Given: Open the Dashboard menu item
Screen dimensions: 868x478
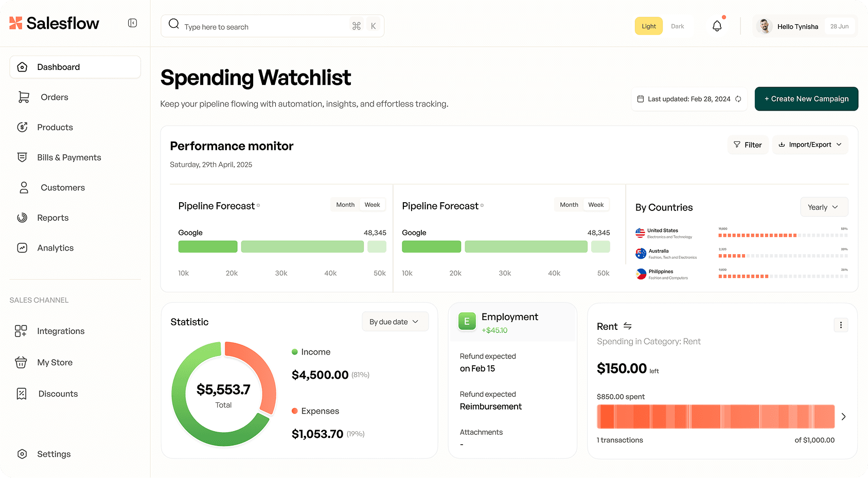Looking at the screenshot, I should click(75, 67).
